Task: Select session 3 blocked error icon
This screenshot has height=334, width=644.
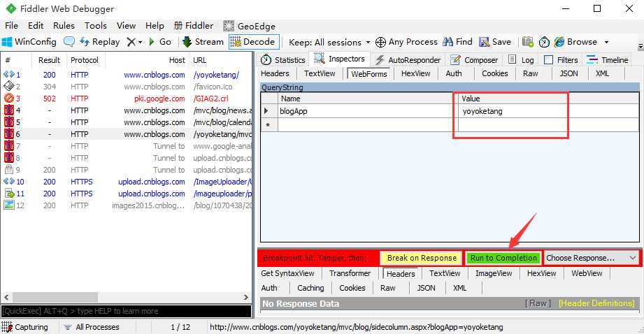Action: point(8,99)
